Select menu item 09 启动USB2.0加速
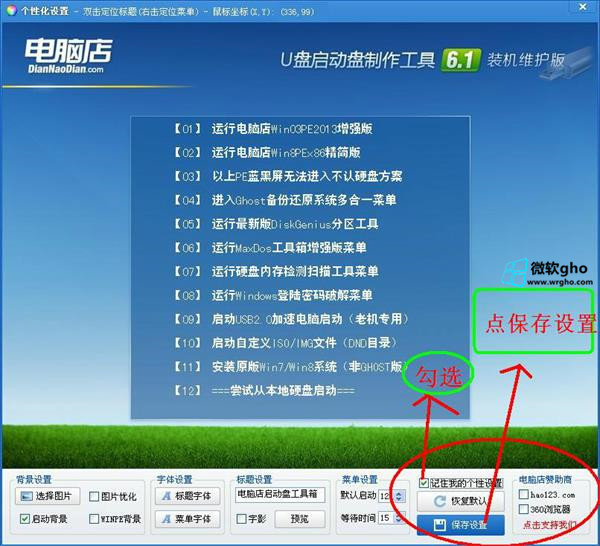The height and width of the screenshot is (546, 600). (x=291, y=319)
